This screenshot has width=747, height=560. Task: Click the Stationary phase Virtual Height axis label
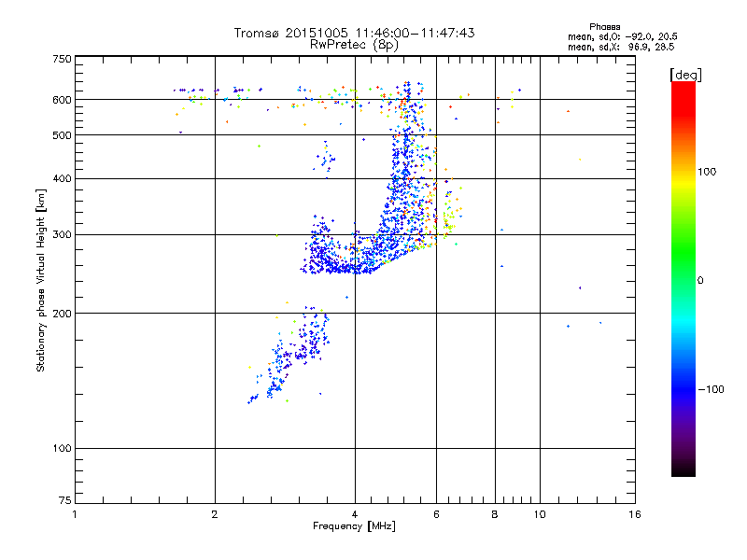(41, 280)
